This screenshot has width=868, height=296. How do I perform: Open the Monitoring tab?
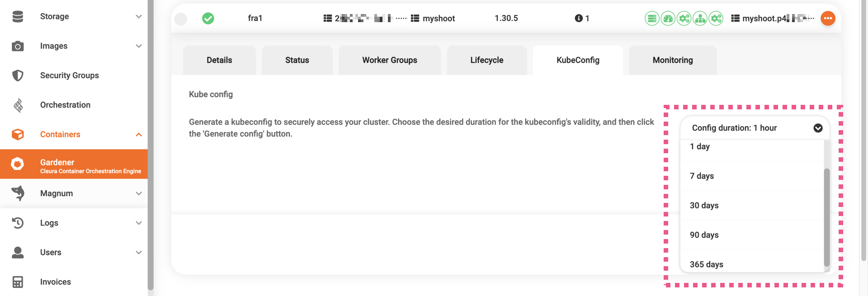pos(672,60)
